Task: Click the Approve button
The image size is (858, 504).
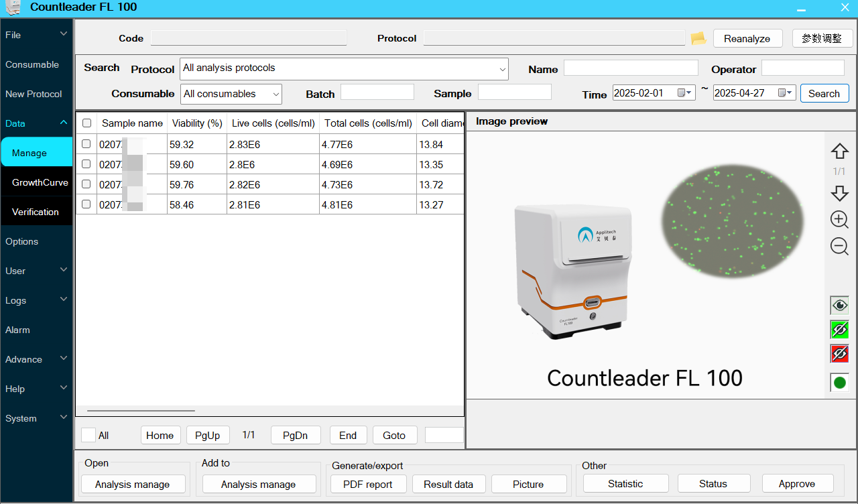Action: 798,483
